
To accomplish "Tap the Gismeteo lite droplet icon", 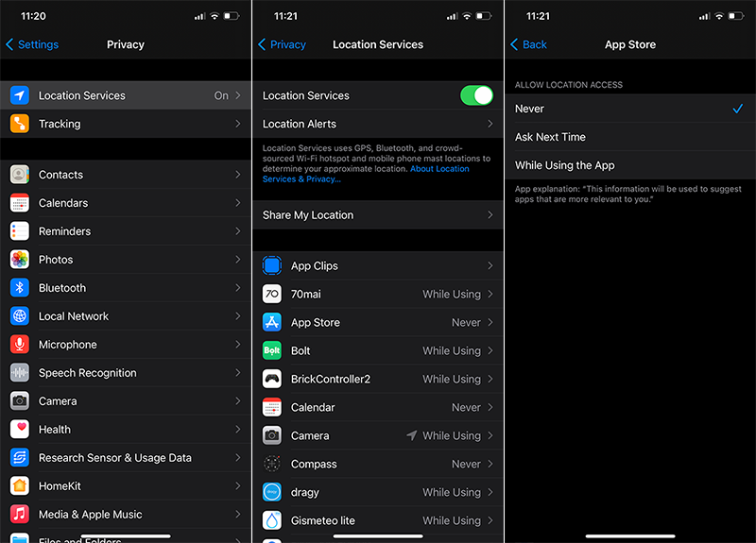I will click(x=272, y=520).
